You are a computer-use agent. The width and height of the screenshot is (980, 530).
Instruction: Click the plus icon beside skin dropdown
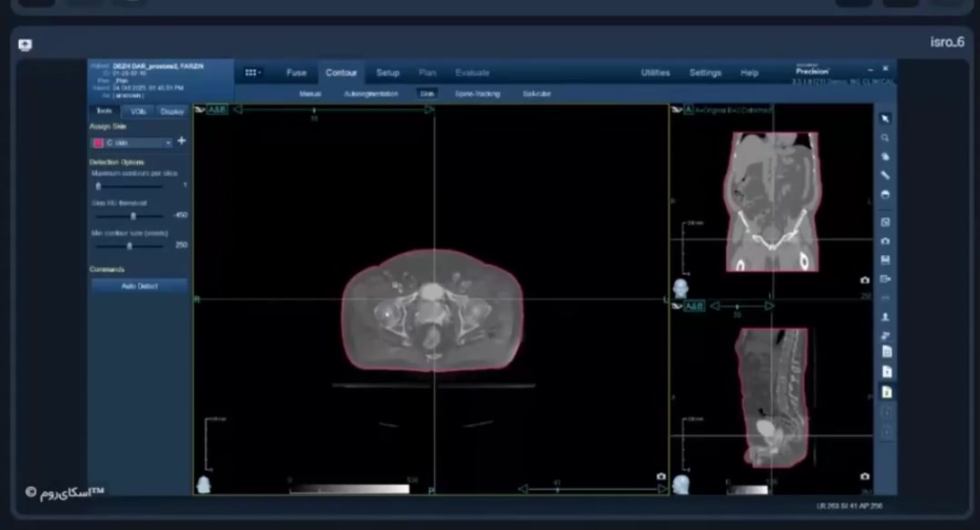181,142
